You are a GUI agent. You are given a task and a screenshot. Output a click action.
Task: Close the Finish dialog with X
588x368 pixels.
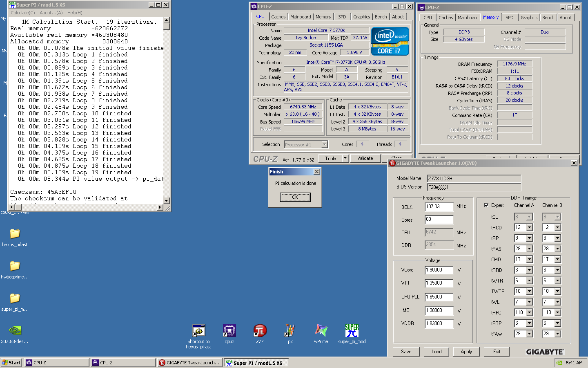point(316,172)
